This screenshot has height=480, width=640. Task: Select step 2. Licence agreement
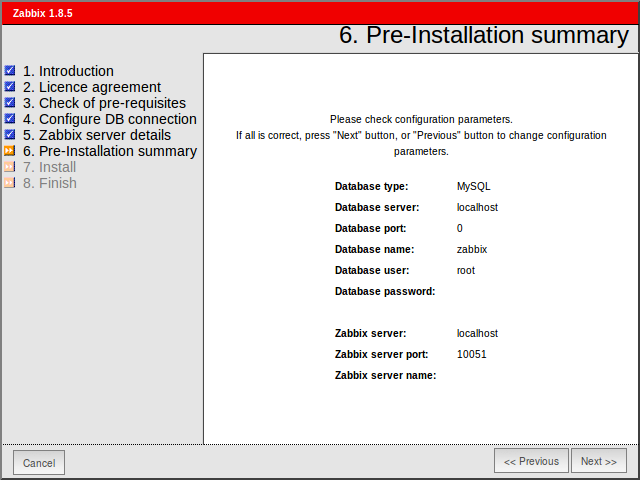[92, 87]
